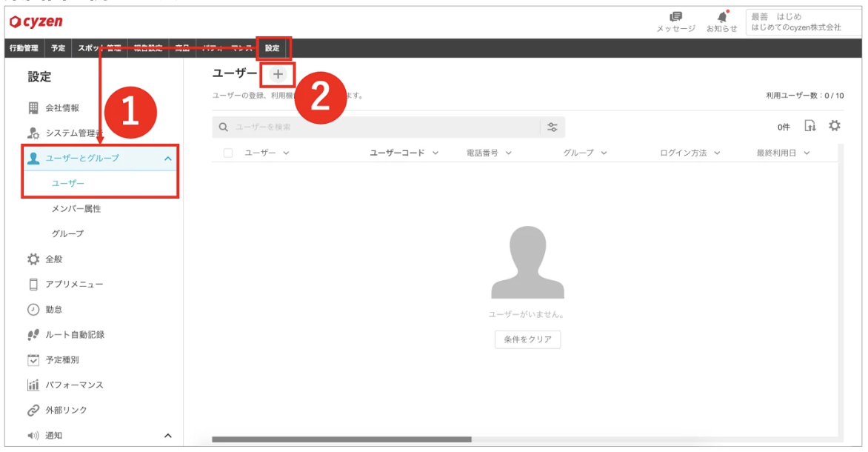Image resolution: width=868 pixels, height=452 pixels.
Task: Open the 商品 menu tab
Action: point(182,48)
